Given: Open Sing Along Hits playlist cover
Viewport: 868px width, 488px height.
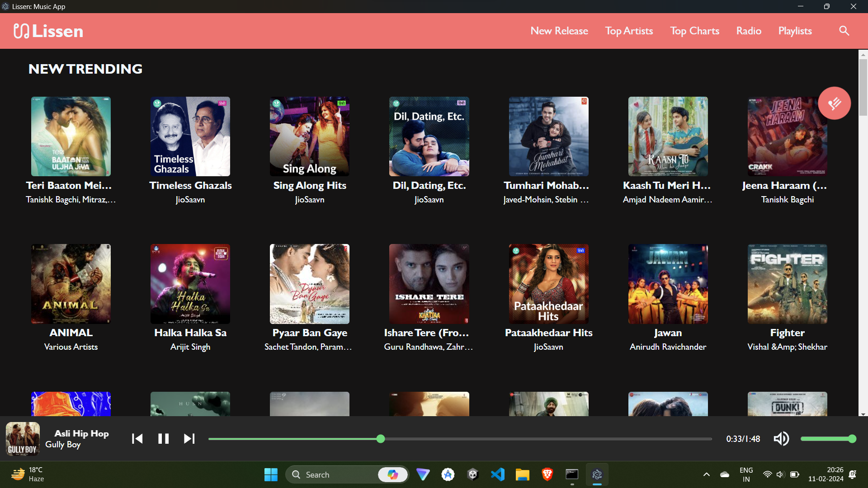Looking at the screenshot, I should [310, 136].
